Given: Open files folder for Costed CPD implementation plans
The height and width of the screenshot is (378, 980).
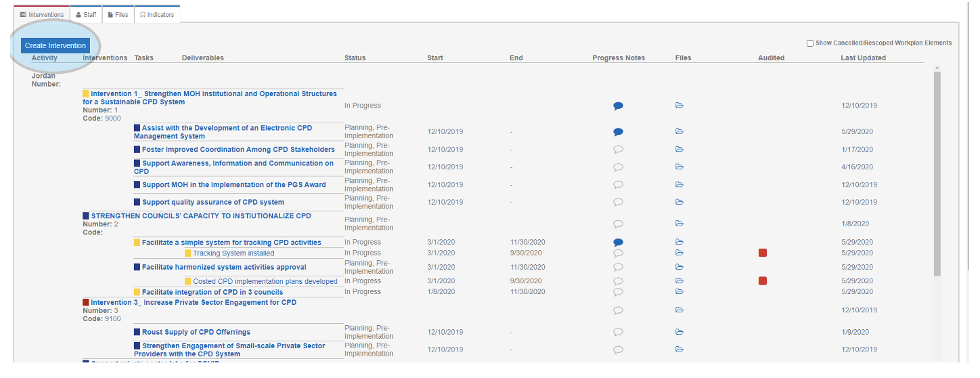Looking at the screenshot, I should (x=680, y=280).
